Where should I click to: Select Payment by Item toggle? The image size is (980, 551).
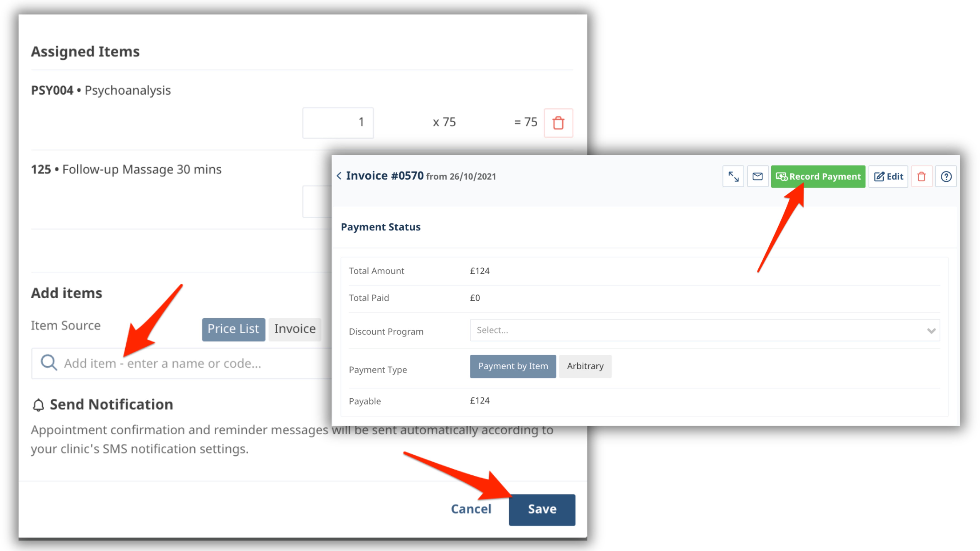513,365
